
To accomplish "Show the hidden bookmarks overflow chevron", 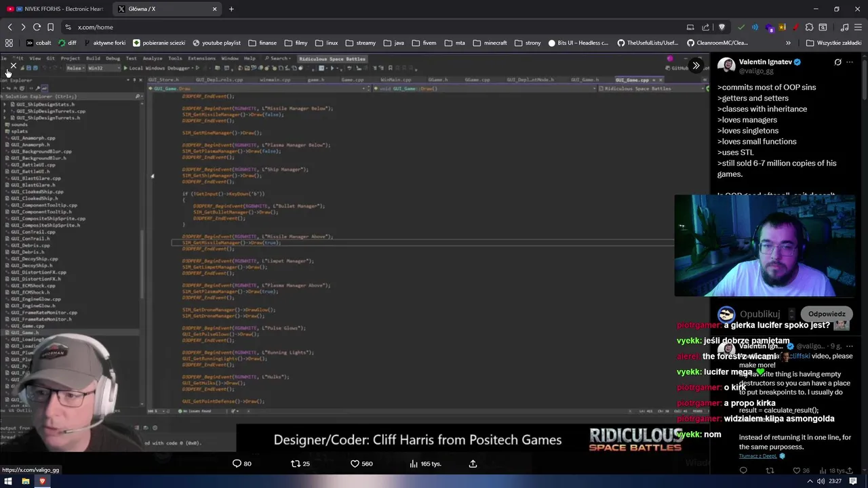I will pyautogui.click(x=788, y=43).
